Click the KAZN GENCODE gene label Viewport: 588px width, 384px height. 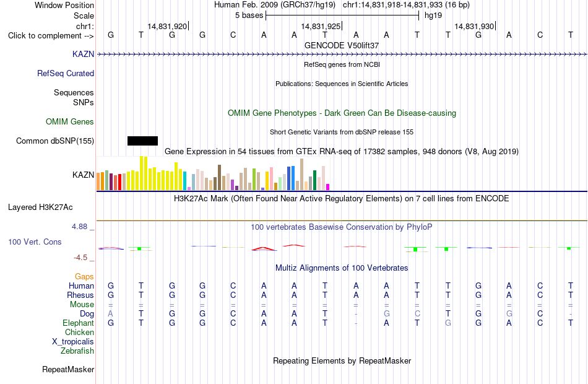point(84,54)
